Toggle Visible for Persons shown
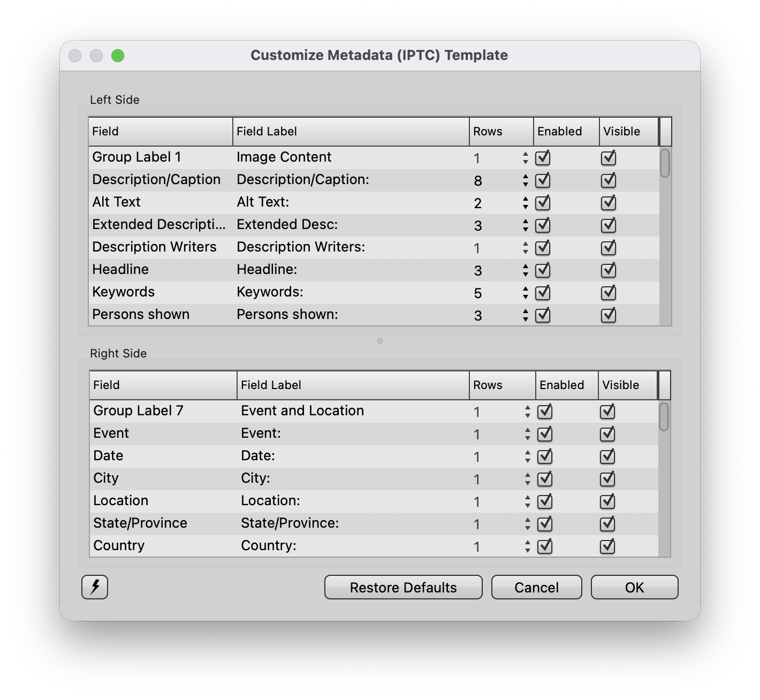Viewport: 760px width, 700px height. coord(609,315)
